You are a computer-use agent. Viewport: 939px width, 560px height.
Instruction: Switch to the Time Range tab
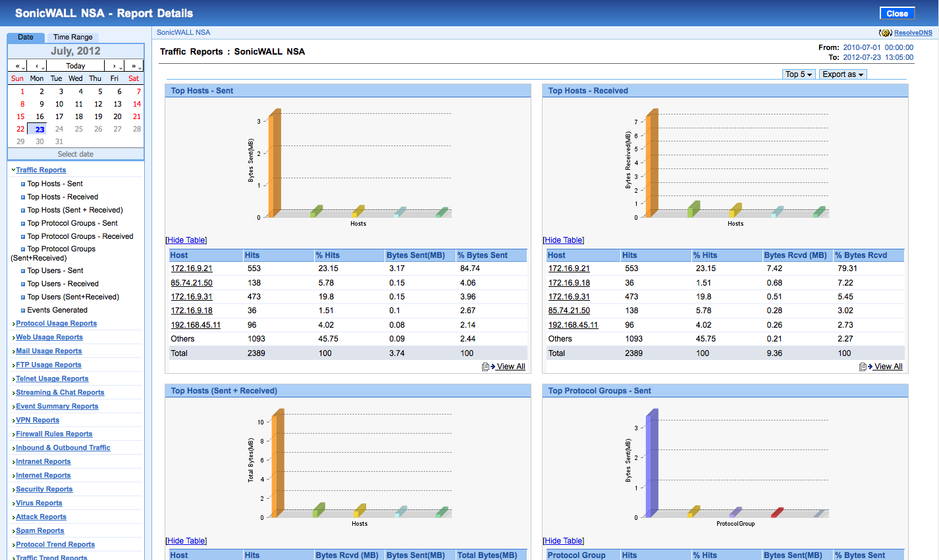pyautogui.click(x=72, y=38)
